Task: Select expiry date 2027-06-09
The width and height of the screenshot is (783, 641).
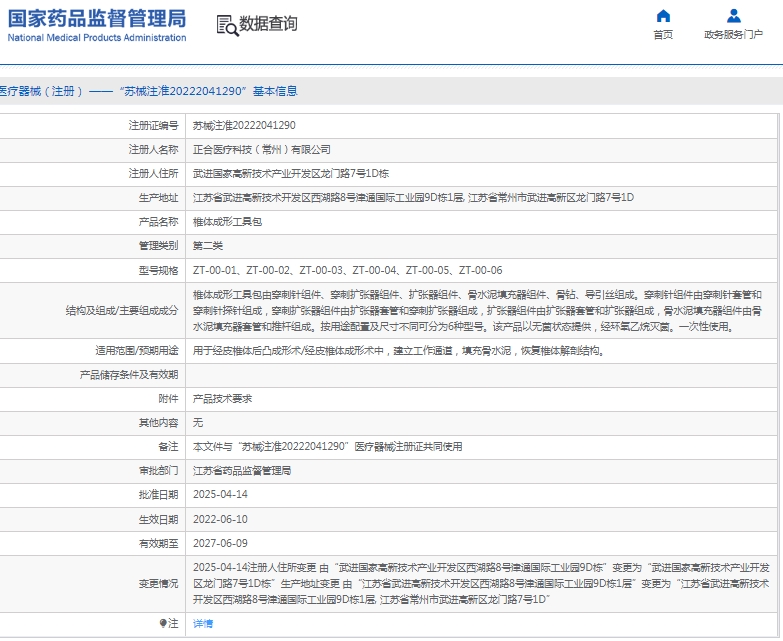Action: coord(220,543)
